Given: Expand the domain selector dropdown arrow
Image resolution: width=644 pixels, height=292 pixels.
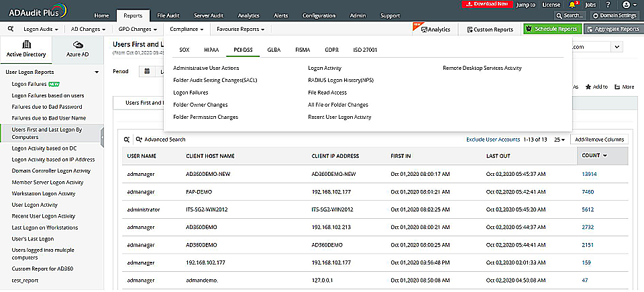Looking at the screenshot, I should coord(616,47).
